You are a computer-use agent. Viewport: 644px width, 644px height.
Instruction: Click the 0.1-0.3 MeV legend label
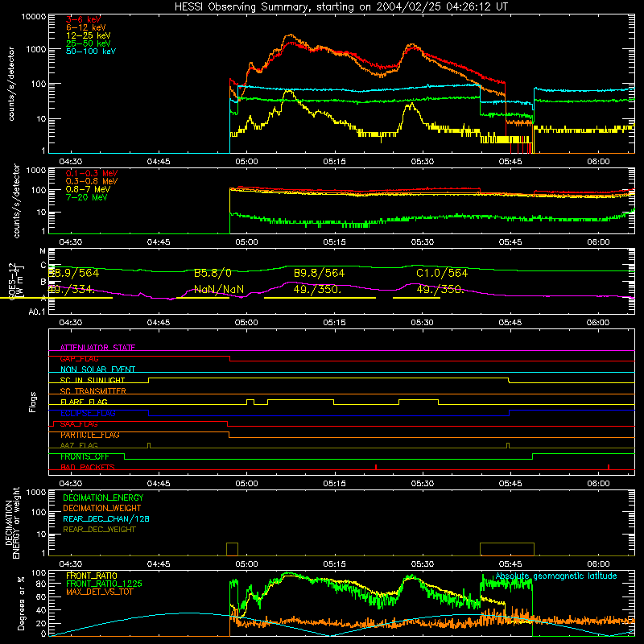[92, 173]
